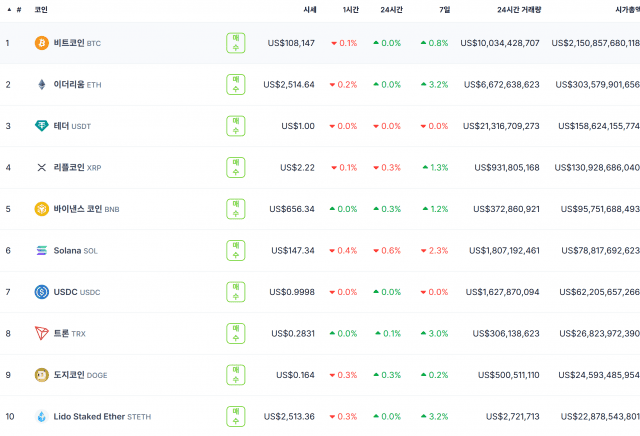Image resolution: width=640 pixels, height=436 pixels.
Task: Open the 도지코인 DOGE coin link
Action: [x=80, y=375]
